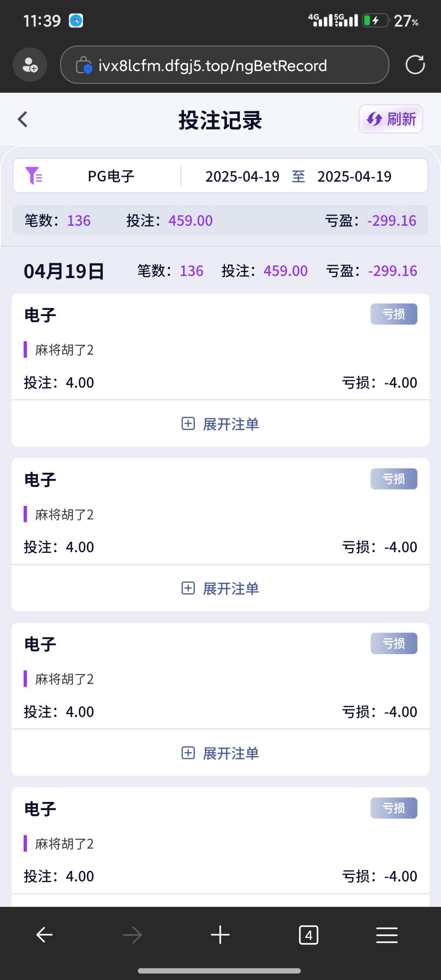Expand 展开注单 in the first bet card
Screen dimensions: 441x980
click(x=220, y=424)
